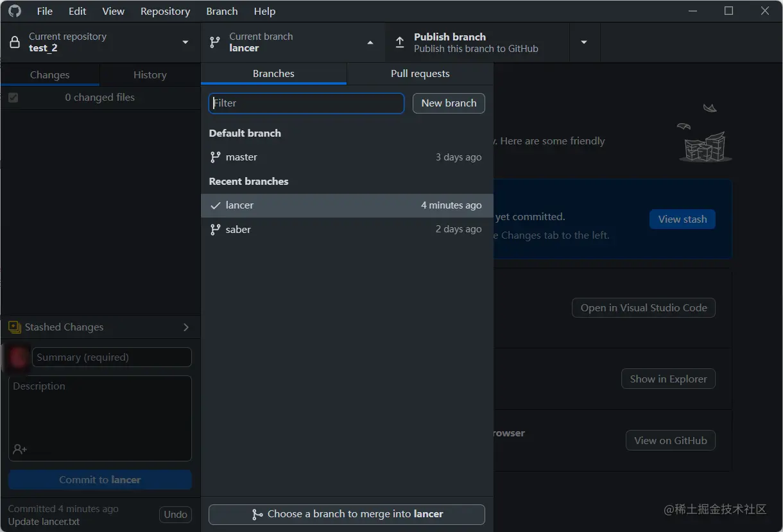
Task: Expand the Stashed Changes chevron
Action: tap(186, 327)
